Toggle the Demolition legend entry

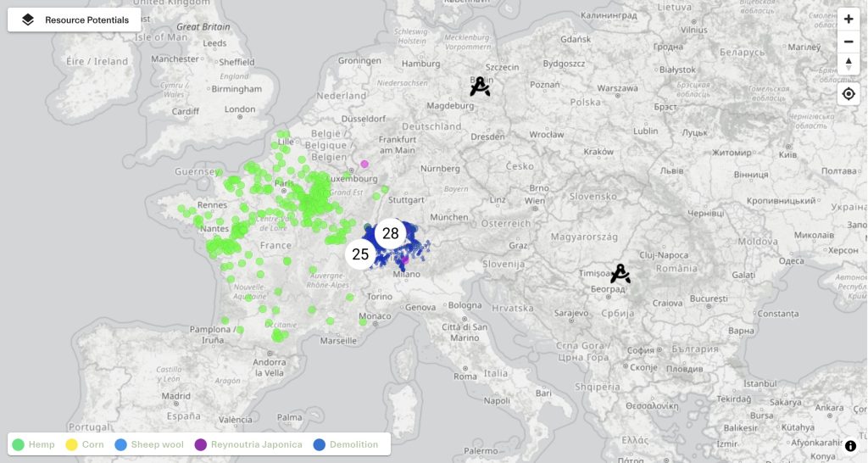click(x=346, y=444)
